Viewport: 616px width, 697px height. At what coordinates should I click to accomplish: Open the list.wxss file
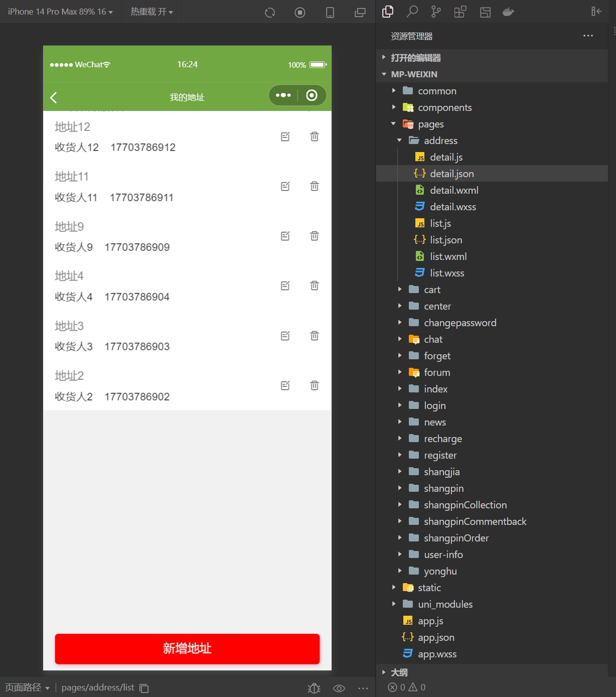pyautogui.click(x=492, y=273)
